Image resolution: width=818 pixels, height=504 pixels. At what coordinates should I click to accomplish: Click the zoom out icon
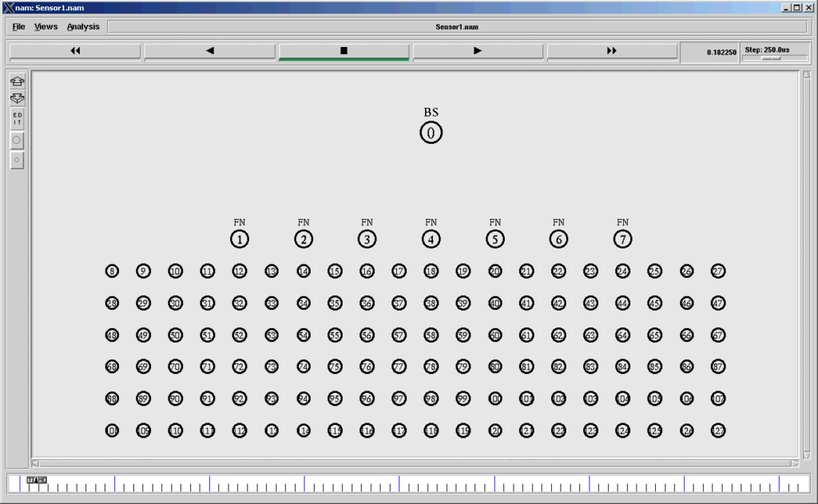coord(18,98)
